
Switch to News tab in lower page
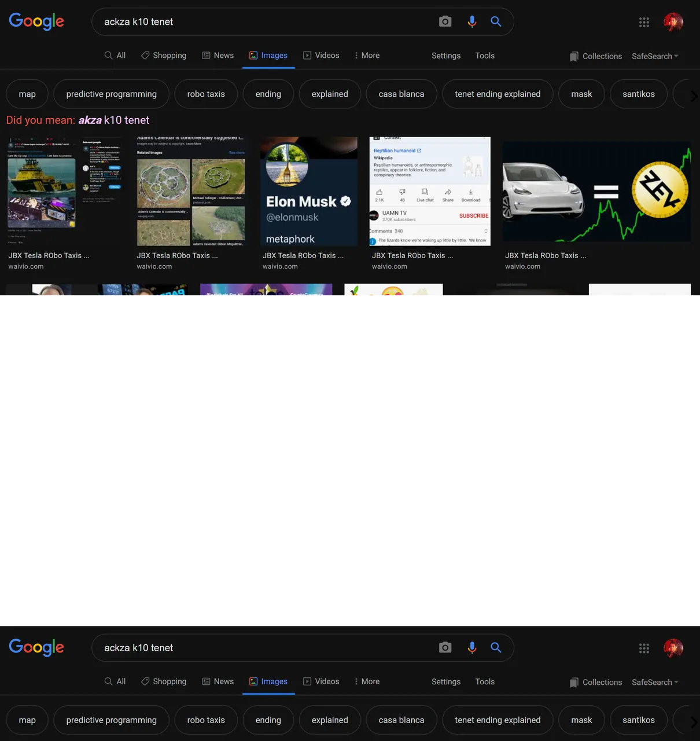(x=218, y=681)
